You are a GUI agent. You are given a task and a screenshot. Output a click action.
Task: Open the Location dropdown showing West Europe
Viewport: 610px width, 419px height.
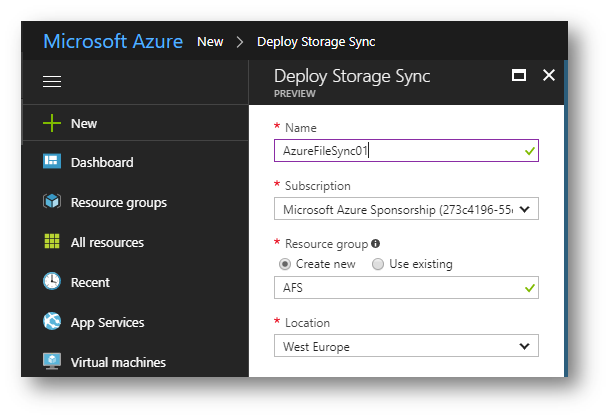coord(406,345)
